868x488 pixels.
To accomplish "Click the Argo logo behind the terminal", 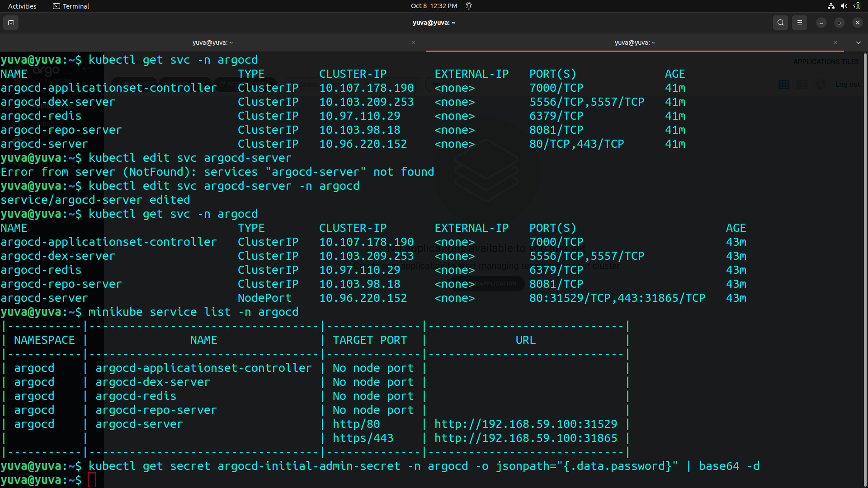I will pos(45,71).
